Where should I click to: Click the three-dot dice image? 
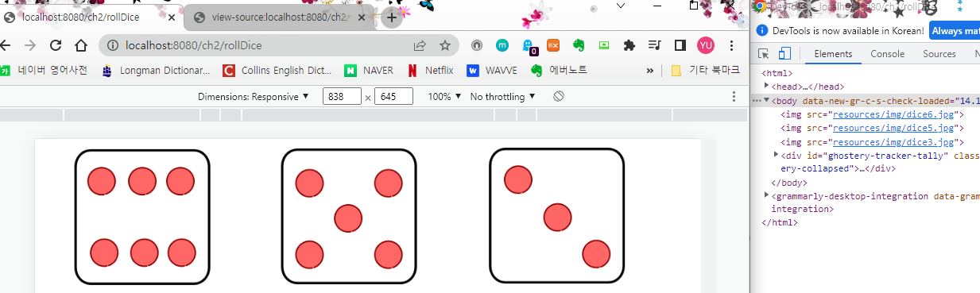[x=556, y=216]
